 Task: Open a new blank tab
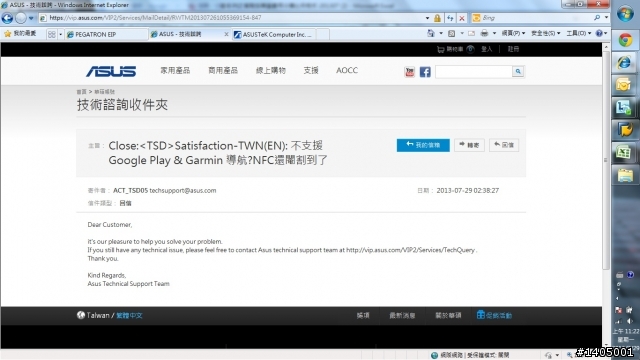pos(322,35)
